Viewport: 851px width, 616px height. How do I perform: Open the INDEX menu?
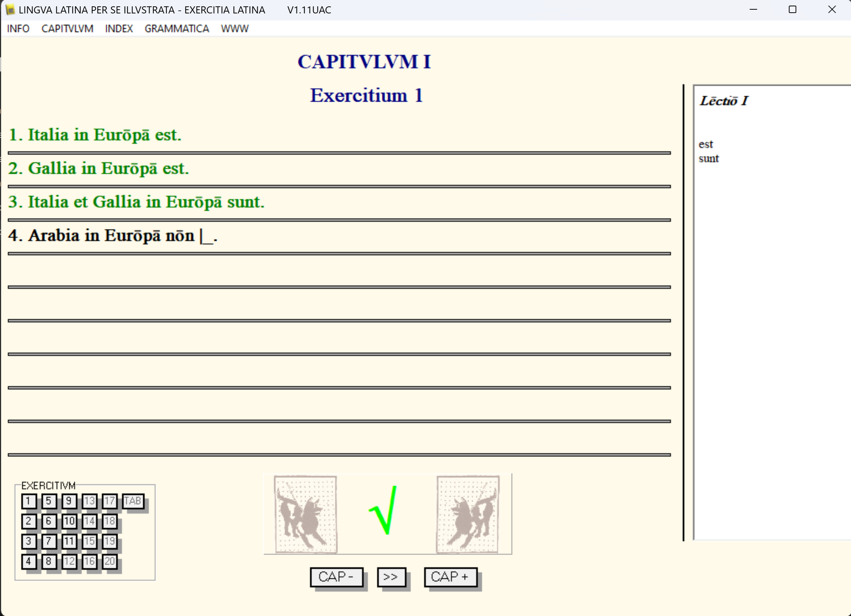pyautogui.click(x=119, y=29)
